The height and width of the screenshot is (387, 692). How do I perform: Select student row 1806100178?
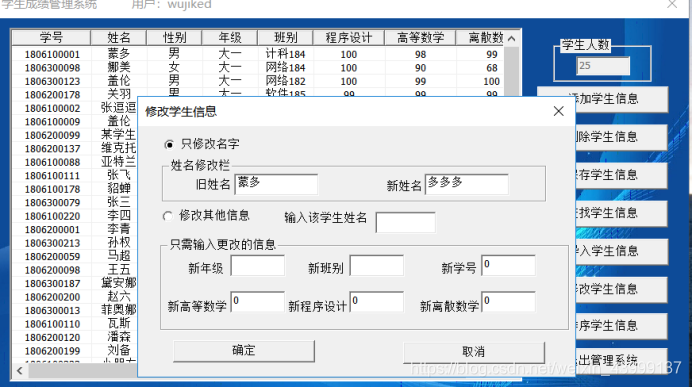click(75, 189)
